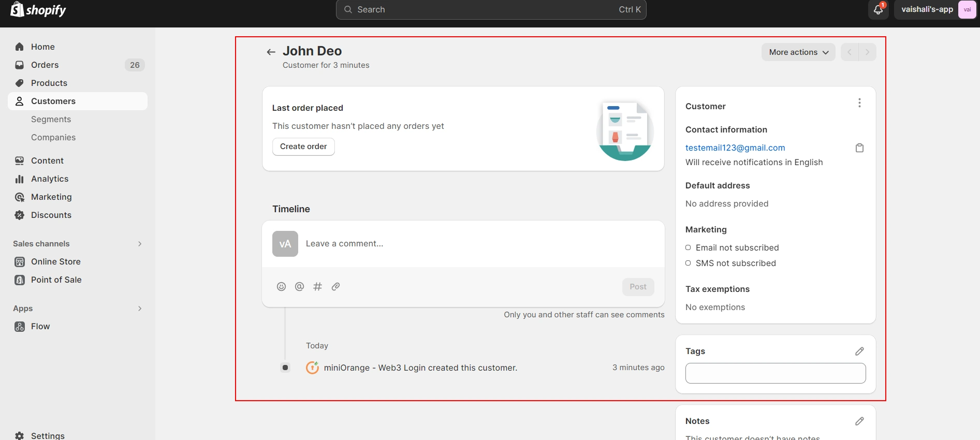This screenshot has width=980, height=440.
Task: Mention staff with @ icon
Action: [x=299, y=286]
